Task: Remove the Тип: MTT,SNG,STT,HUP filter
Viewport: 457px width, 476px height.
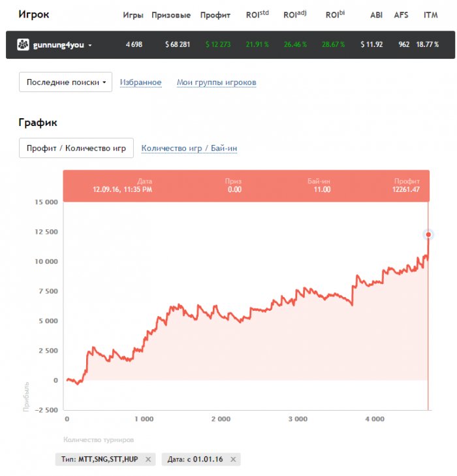Action: pos(148,459)
